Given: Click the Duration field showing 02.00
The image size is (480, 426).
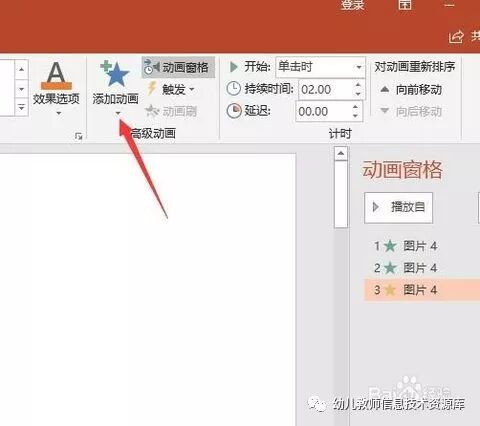Looking at the screenshot, I should coord(325,89).
